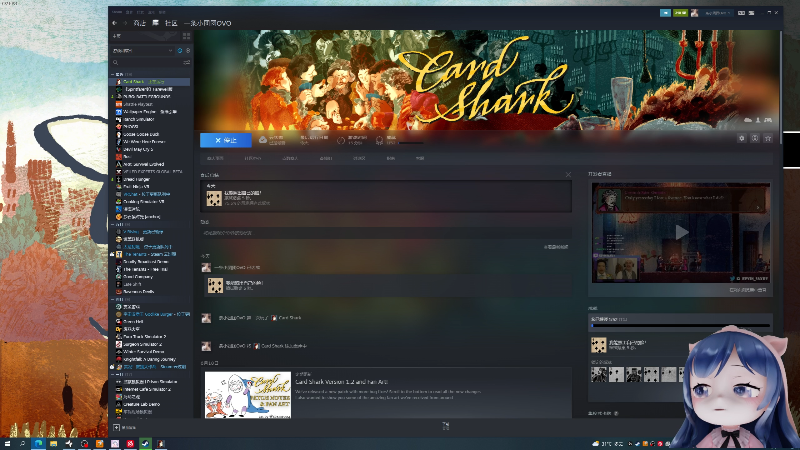800x450 pixels.
Task: Open Microsoft Edge from the taskbar
Action: 38,444
